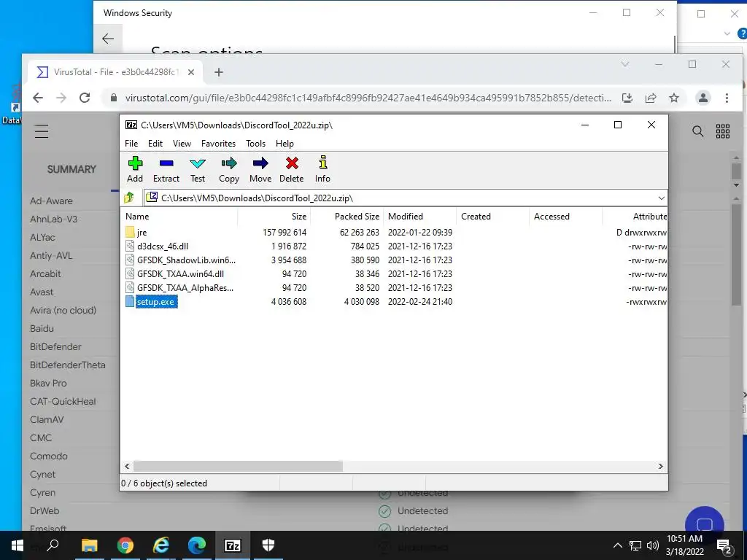Click the Chrome tab search dropdown arrow
Viewport: 747px width, 560px height.
[x=625, y=64]
